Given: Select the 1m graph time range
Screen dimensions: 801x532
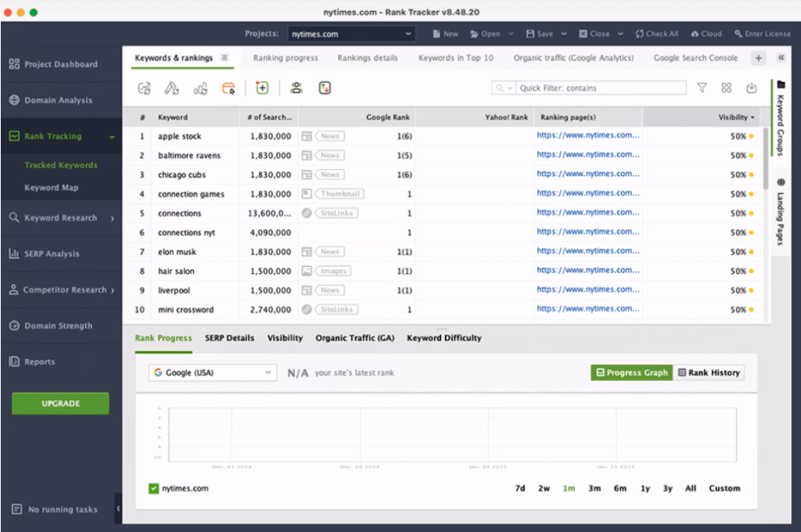Looking at the screenshot, I should click(569, 487).
